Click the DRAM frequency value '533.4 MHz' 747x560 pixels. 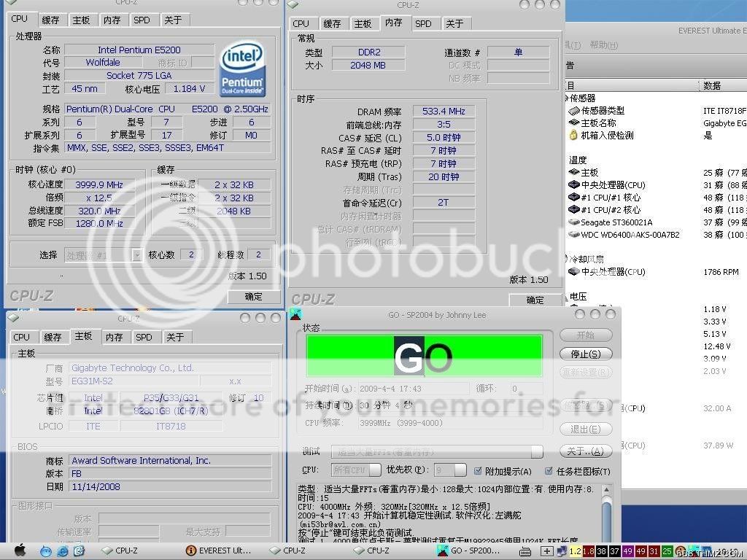pos(444,111)
